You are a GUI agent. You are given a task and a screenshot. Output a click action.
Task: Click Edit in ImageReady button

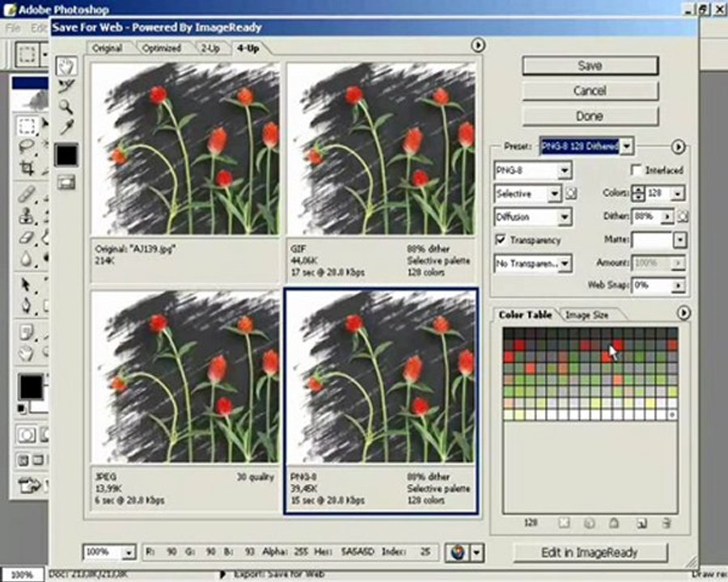coord(590,552)
